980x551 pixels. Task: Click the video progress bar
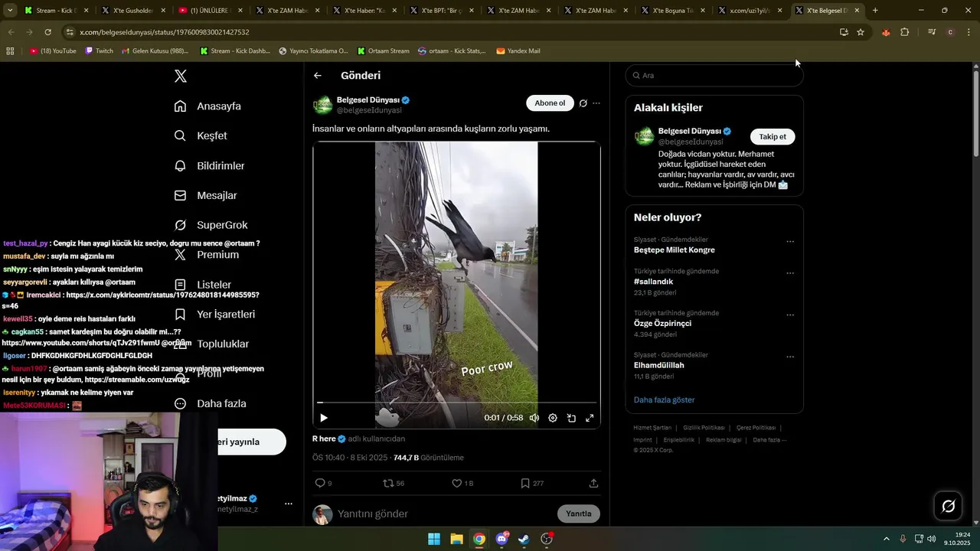456,403
